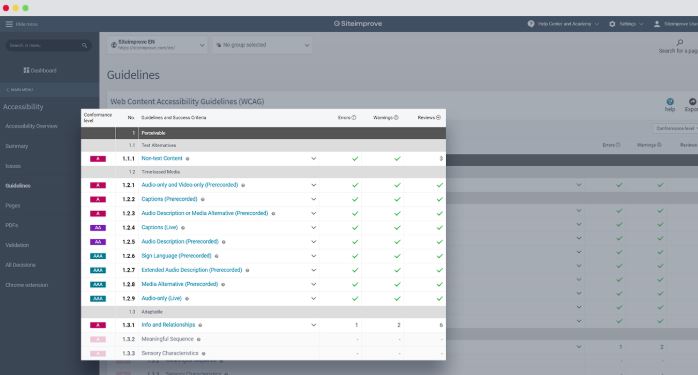Image resolution: width=698 pixels, height=375 pixels.
Task: Click the info icon next to Non-text Content
Action: 187,159
